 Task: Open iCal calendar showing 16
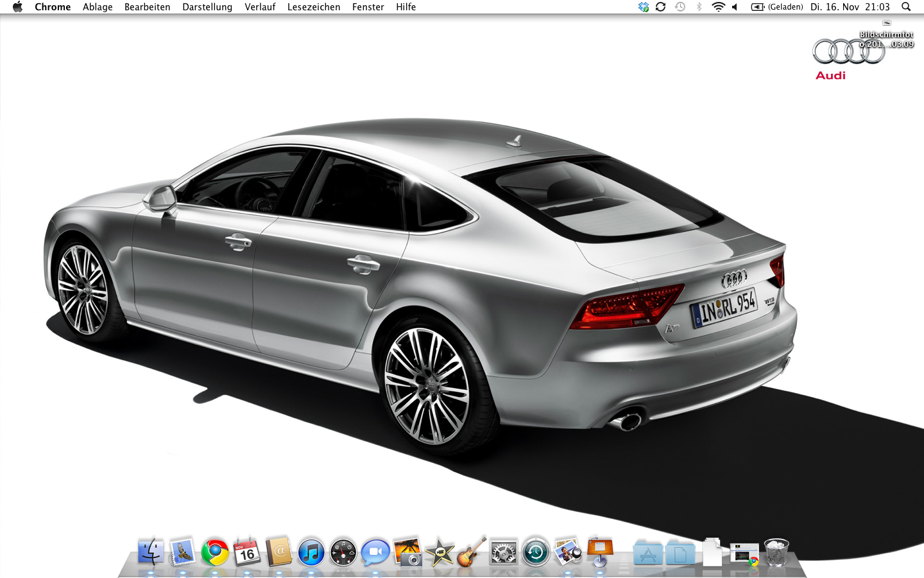point(247,552)
